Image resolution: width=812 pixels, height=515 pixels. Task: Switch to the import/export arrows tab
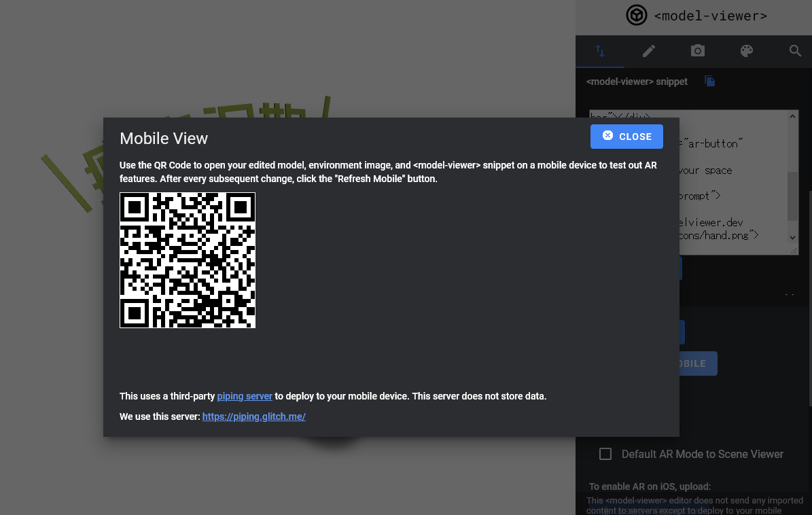click(x=600, y=51)
